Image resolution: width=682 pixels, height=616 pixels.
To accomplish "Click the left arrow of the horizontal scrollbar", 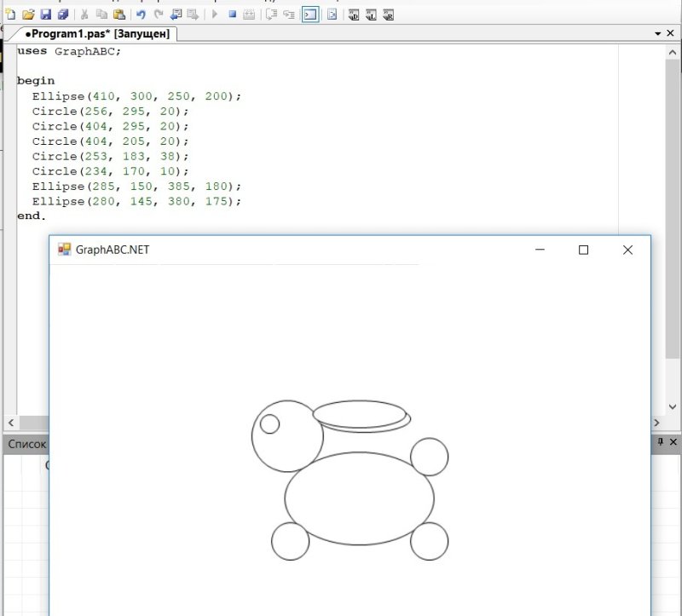I will (x=9, y=423).
